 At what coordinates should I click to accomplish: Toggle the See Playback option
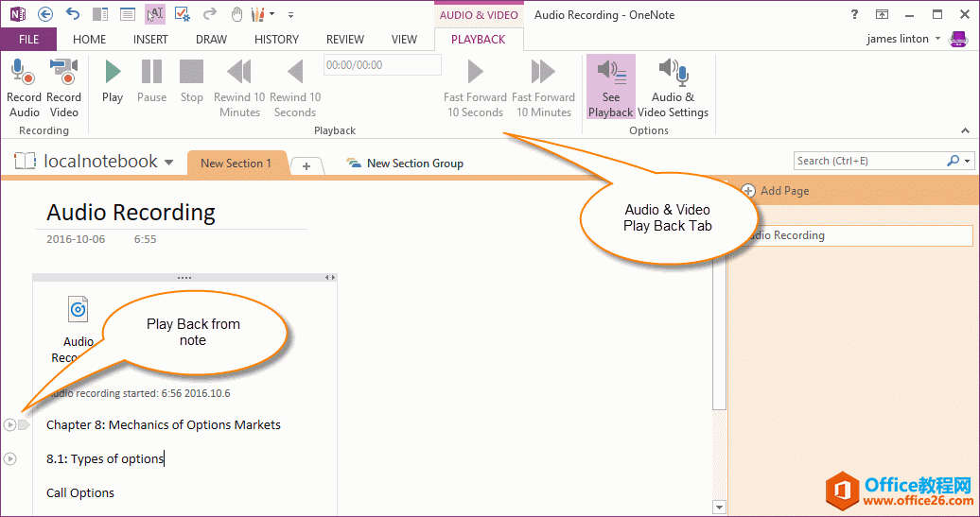pyautogui.click(x=611, y=87)
